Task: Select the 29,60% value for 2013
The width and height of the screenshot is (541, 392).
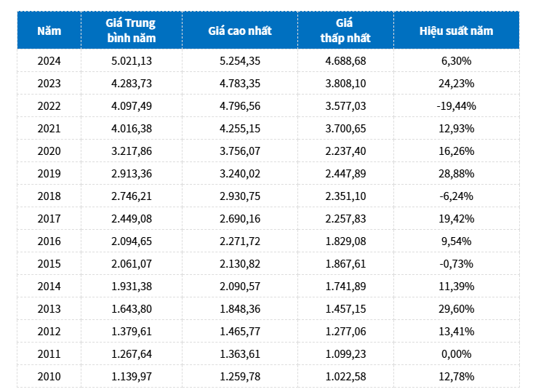Action: (456, 309)
